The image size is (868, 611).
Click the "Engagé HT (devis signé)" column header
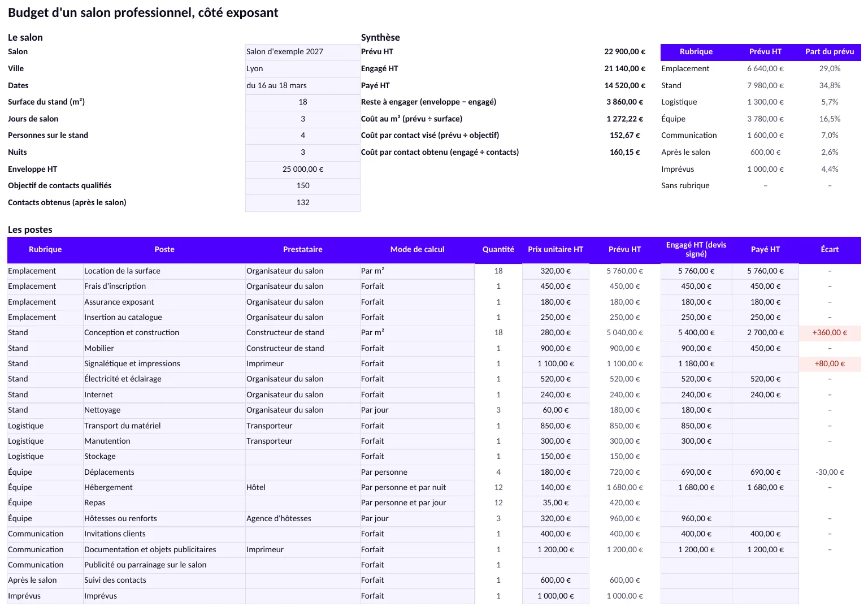[696, 250]
